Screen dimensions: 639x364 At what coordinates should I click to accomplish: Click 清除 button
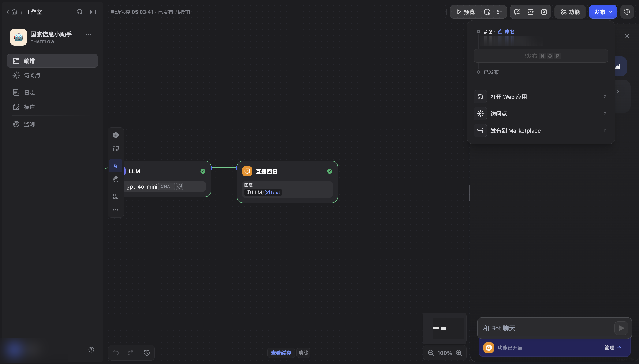tap(303, 353)
